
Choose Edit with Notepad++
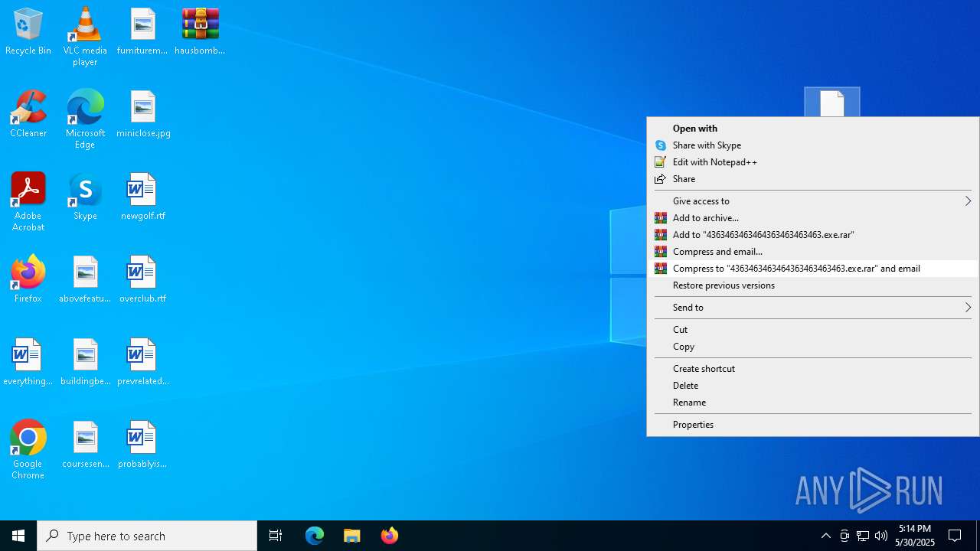pyautogui.click(x=813, y=162)
